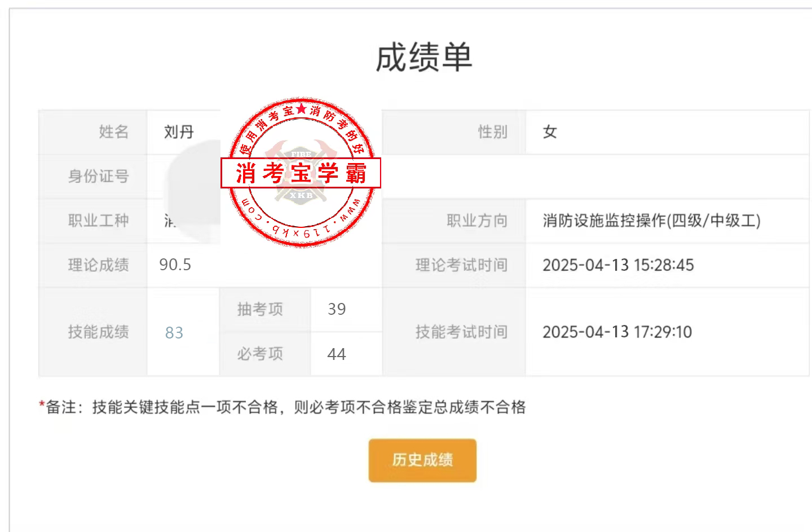Select the 技能考试时间 label cell

(454, 332)
